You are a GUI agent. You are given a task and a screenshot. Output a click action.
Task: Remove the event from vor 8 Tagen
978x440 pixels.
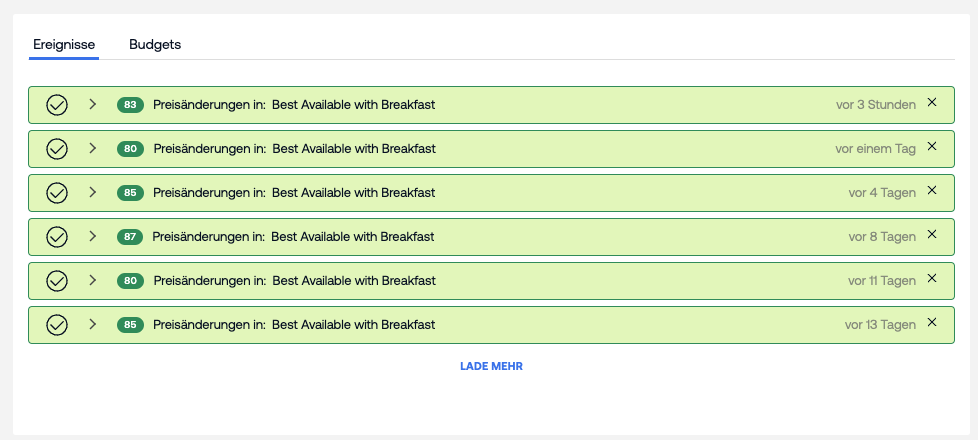932,235
